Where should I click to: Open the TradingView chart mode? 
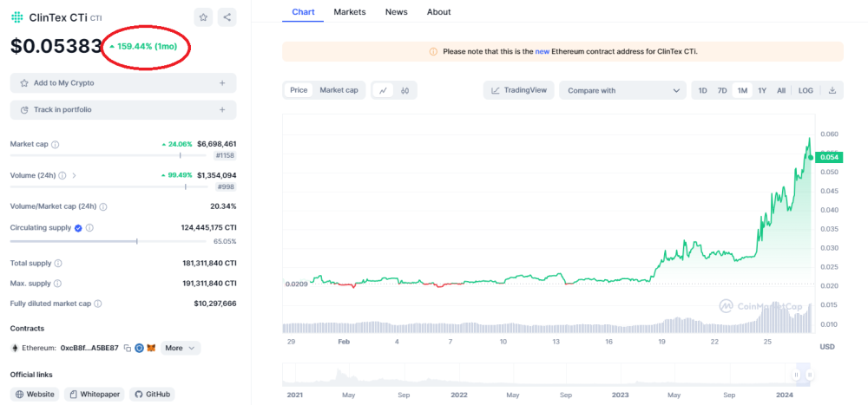tap(519, 90)
